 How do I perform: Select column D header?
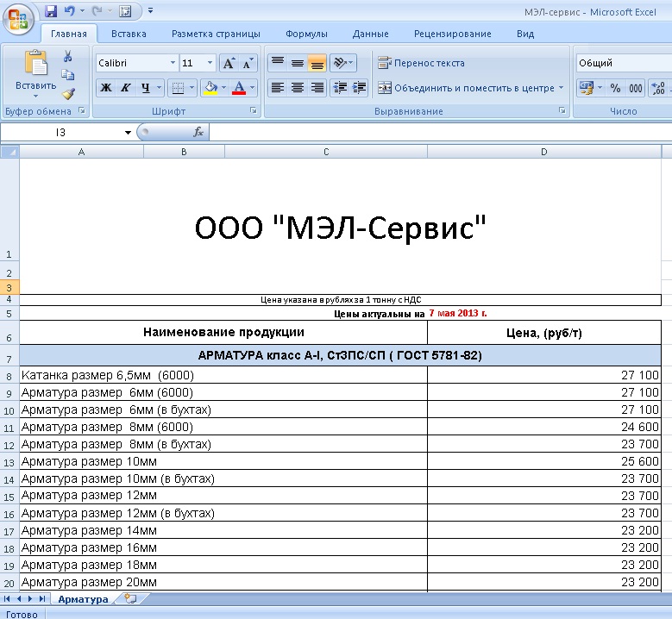544,152
